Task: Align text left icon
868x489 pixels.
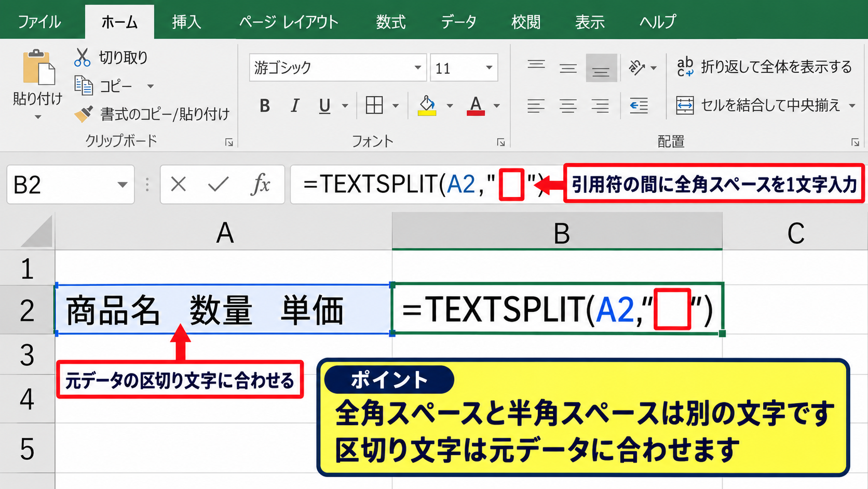Action: point(536,106)
